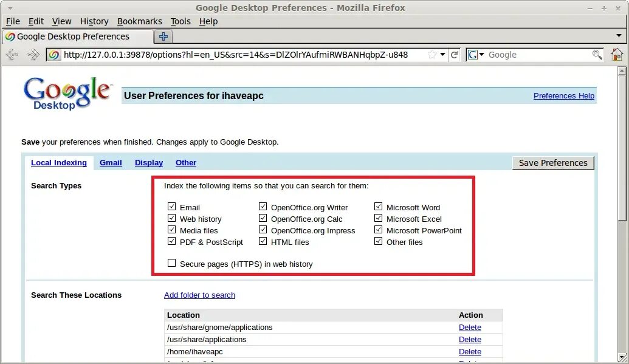
Task: Uncheck Web history indexing
Action: [x=172, y=218]
